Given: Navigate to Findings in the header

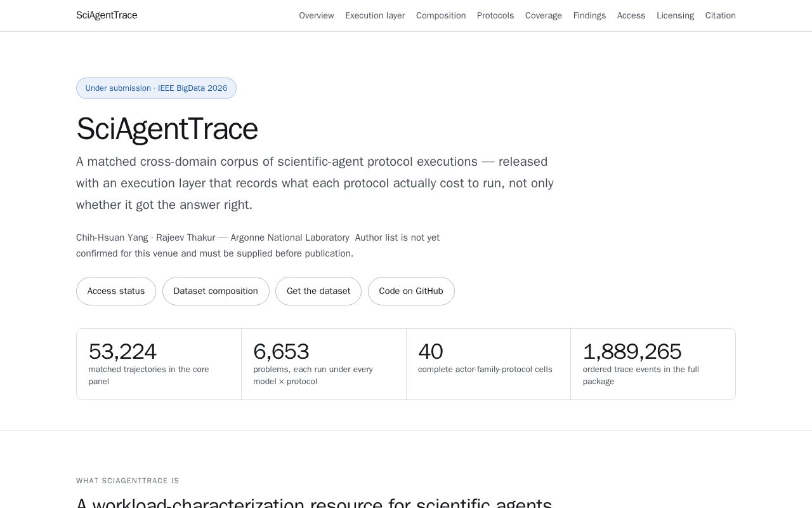Looking at the screenshot, I should (x=589, y=15).
